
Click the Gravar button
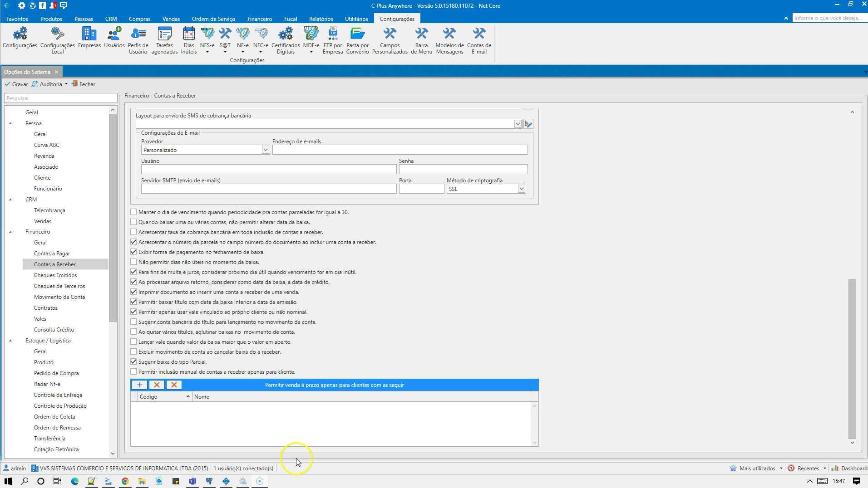[16, 84]
